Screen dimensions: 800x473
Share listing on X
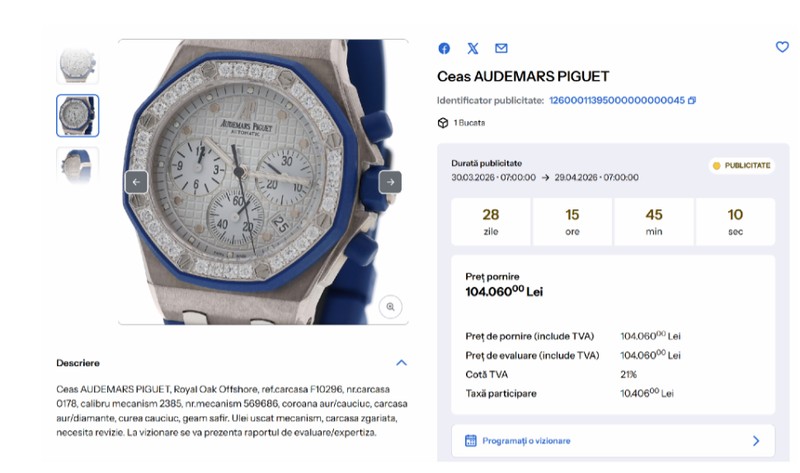(473, 48)
